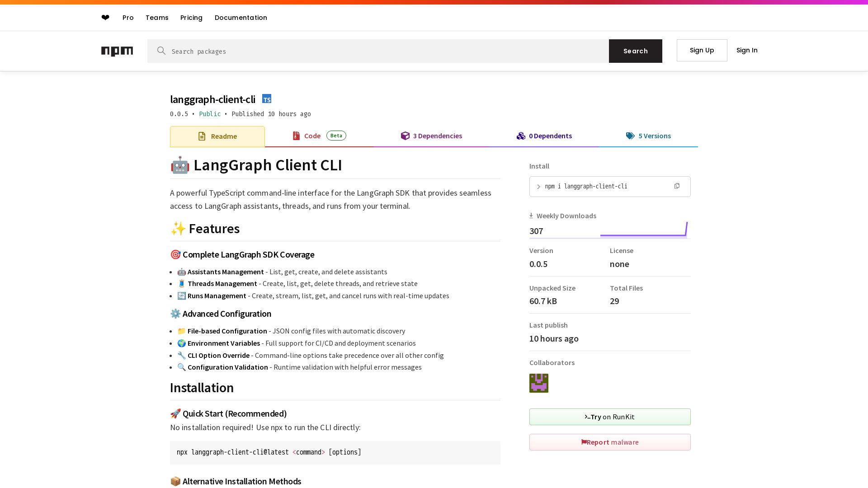Open the 0 Dependents tab
This screenshot has width=868, height=488.
[x=544, y=136]
